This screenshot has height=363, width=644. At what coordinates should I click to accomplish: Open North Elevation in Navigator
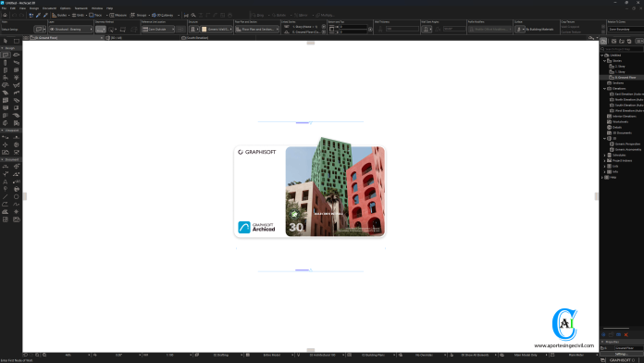(629, 99)
